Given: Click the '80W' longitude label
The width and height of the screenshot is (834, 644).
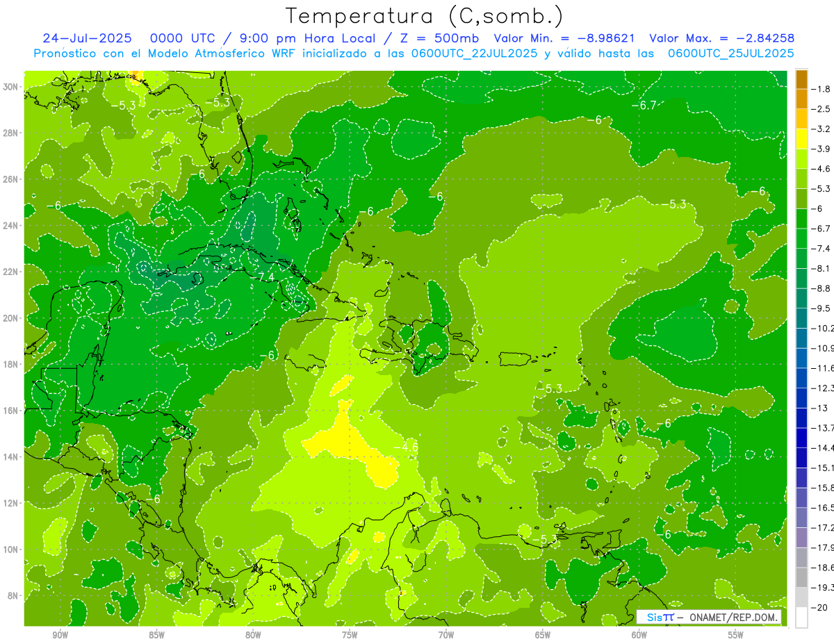Looking at the screenshot, I should pos(253,635).
